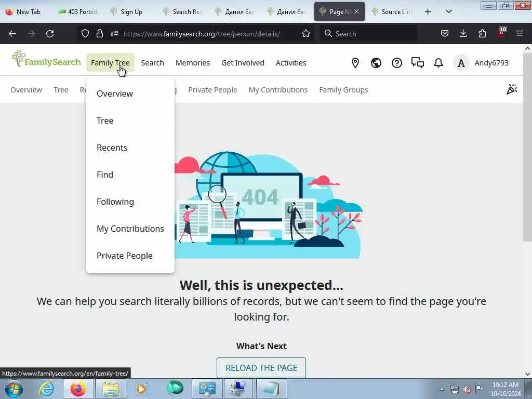Click the Andy6793 avatar icon
This screenshot has height=399, width=532.
pyautogui.click(x=461, y=63)
